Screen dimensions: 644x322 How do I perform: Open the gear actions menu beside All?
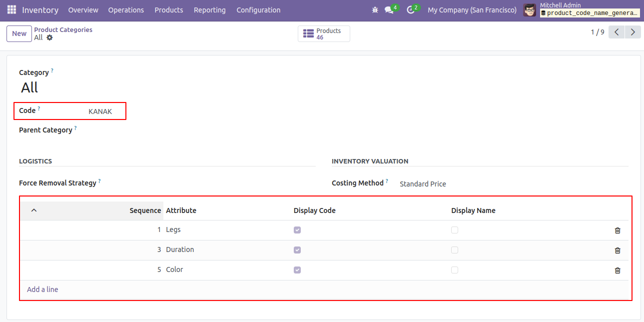point(49,37)
